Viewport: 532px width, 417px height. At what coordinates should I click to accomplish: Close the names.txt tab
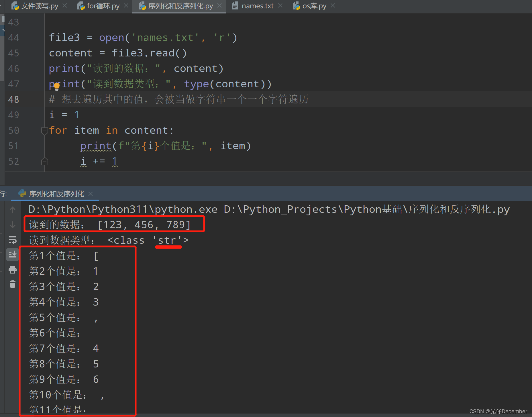280,6
